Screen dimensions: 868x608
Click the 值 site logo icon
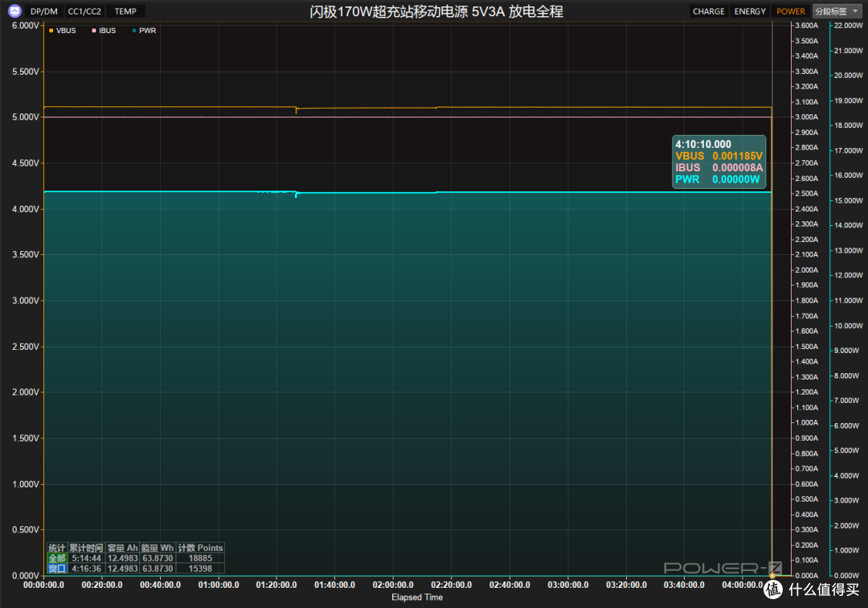[773, 590]
